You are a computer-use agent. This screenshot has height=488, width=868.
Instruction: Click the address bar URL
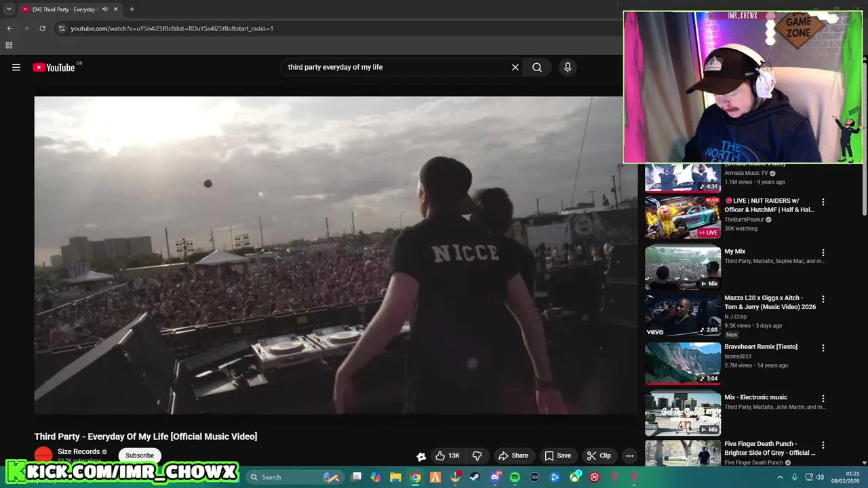tap(172, 28)
